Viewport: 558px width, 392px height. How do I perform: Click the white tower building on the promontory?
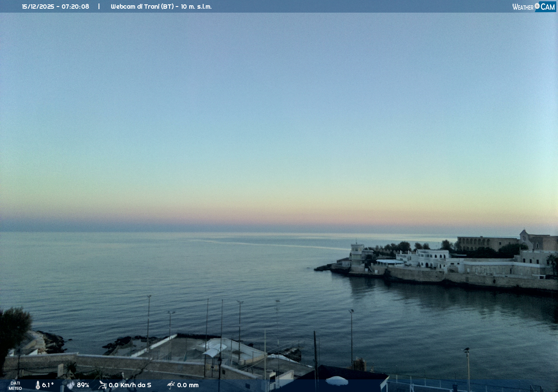click(357, 257)
